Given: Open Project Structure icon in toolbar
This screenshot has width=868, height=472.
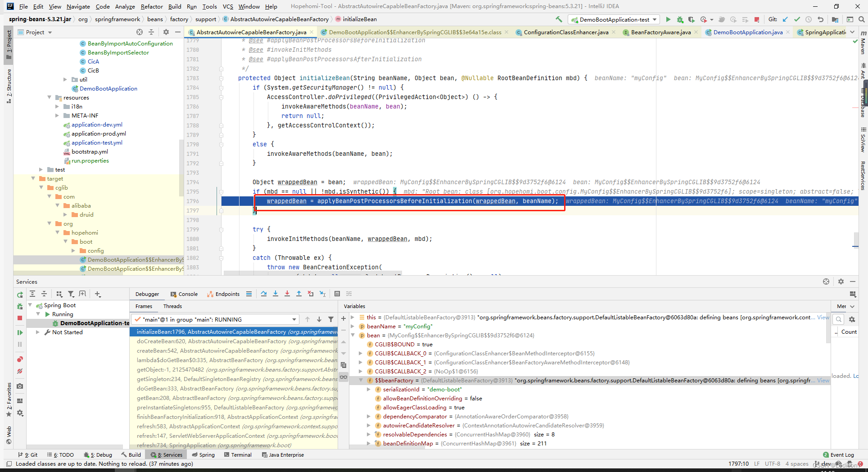Looking at the screenshot, I should coord(835,19).
